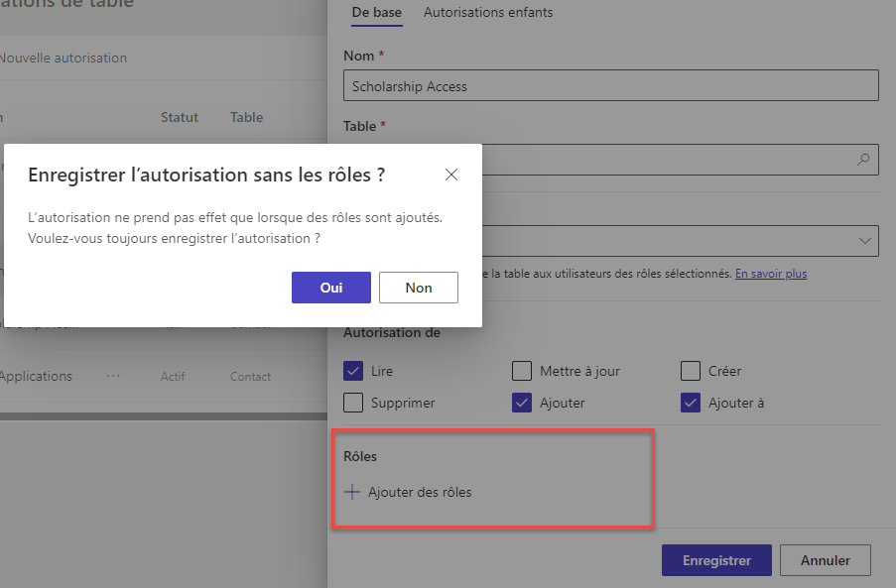Enable the Supprimer permission

[x=352, y=403]
